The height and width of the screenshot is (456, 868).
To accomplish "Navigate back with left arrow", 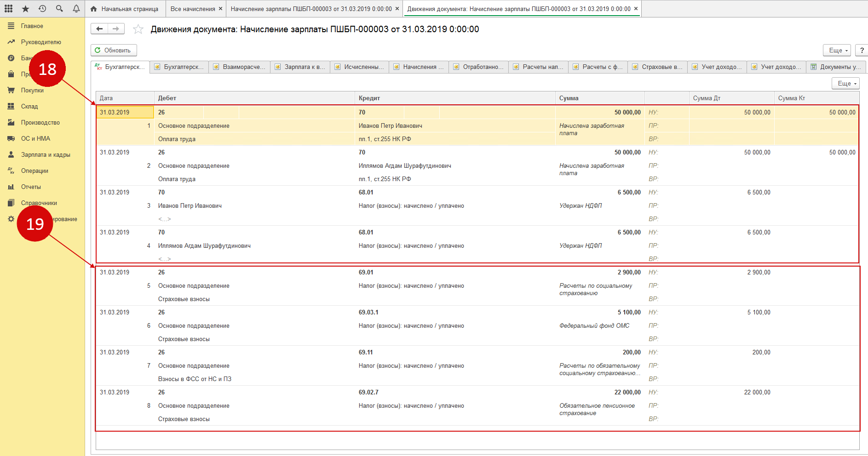I will coord(99,29).
